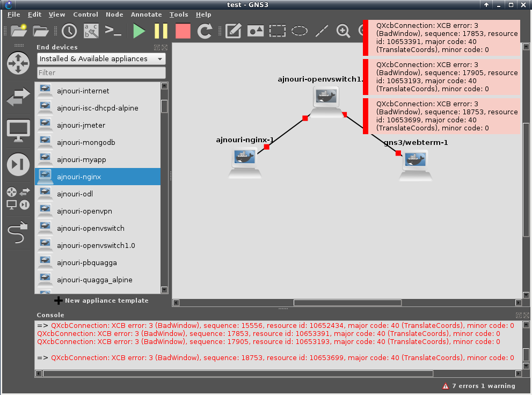532x395 pixels.
Task: Click the GNS3 window menu icon
Action: [9, 5]
